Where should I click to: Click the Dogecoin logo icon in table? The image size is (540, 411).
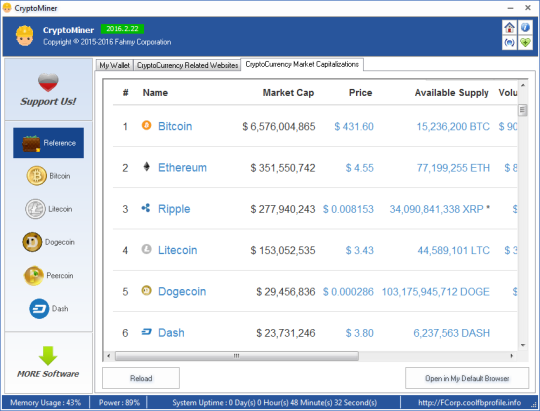click(146, 290)
